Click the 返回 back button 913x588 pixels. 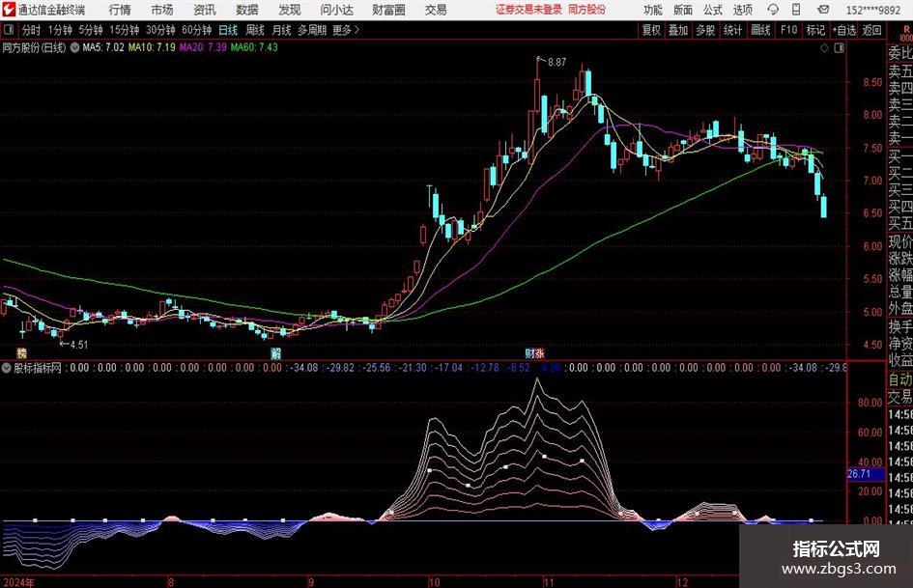(x=871, y=30)
